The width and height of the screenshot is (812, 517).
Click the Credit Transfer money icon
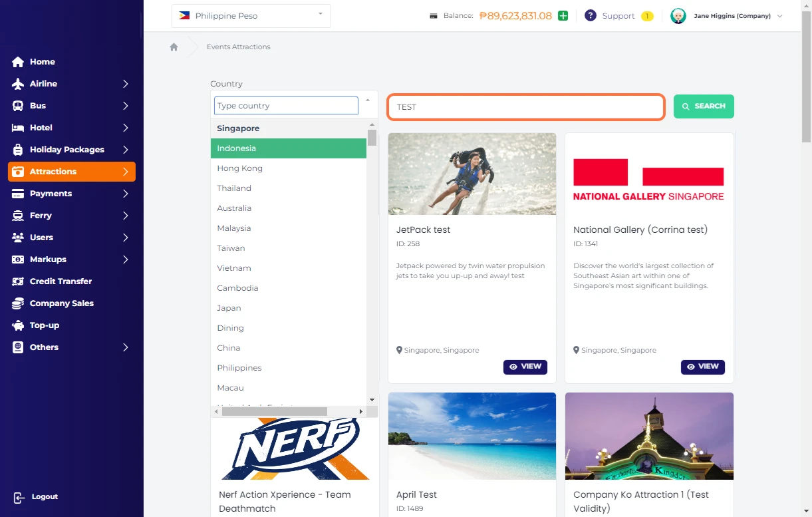(x=18, y=281)
